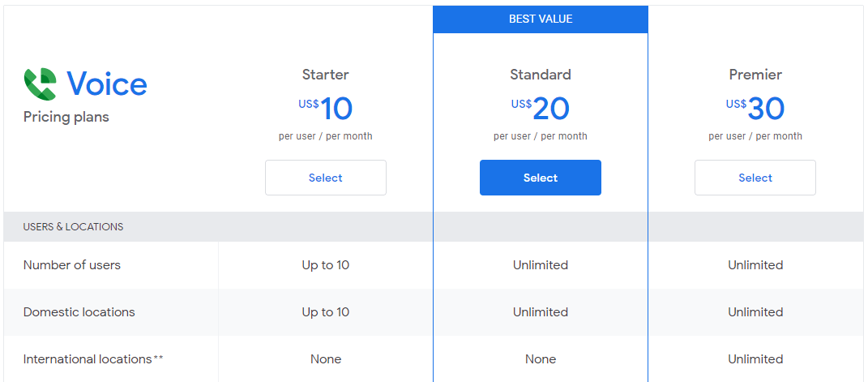Click the Starter plan heading
This screenshot has width=868, height=382.
coord(325,75)
